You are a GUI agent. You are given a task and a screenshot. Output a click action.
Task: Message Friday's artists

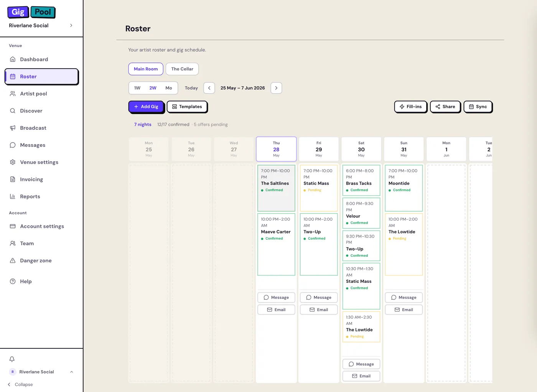coord(319,297)
